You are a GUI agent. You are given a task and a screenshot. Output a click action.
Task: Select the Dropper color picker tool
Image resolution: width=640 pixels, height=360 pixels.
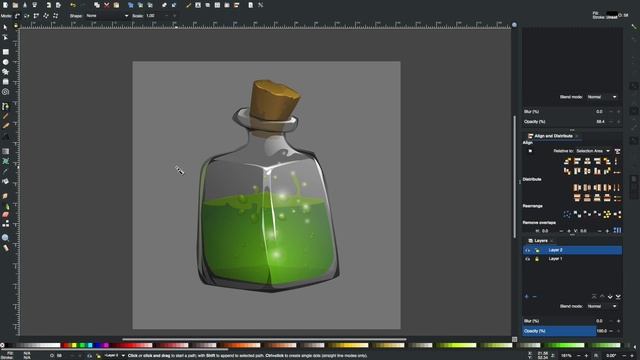tap(5, 171)
